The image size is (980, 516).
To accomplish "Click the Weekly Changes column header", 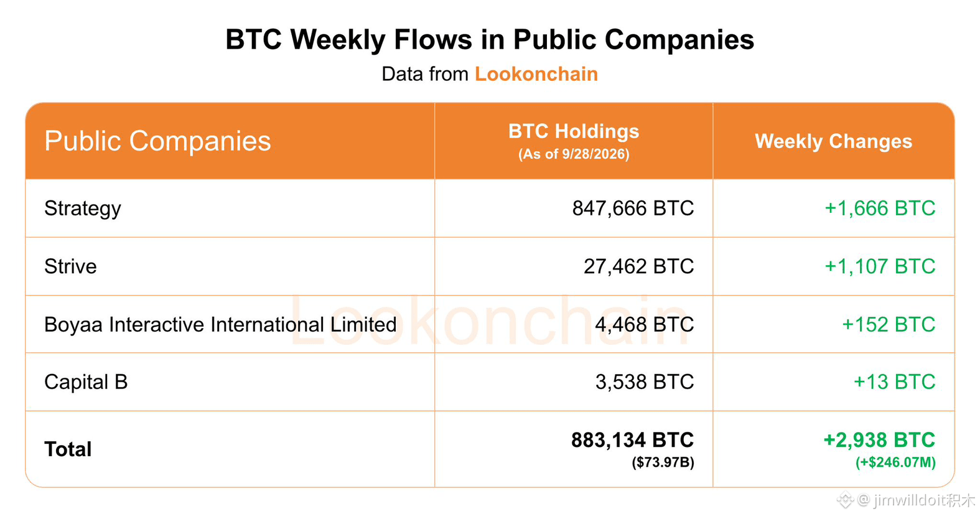I will pos(833,141).
